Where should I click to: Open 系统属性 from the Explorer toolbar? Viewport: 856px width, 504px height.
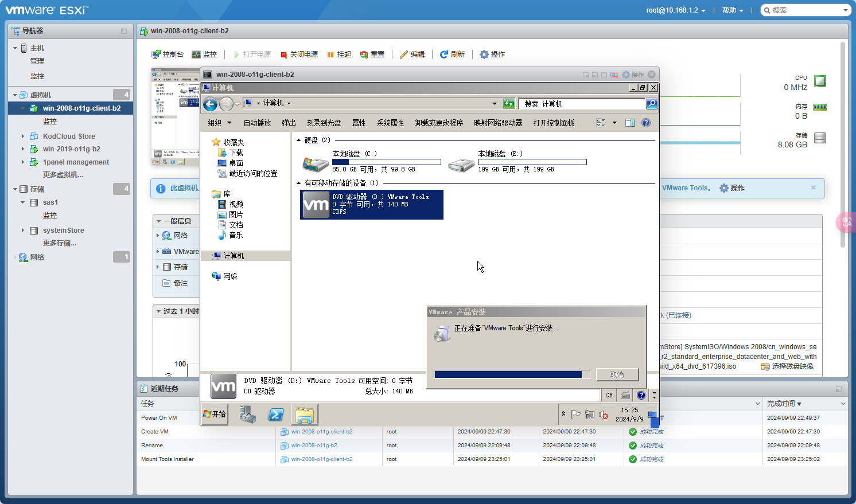coord(391,123)
